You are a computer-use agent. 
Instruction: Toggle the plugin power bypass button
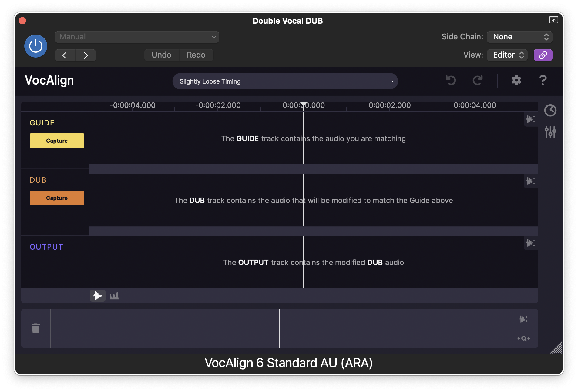[x=36, y=46]
